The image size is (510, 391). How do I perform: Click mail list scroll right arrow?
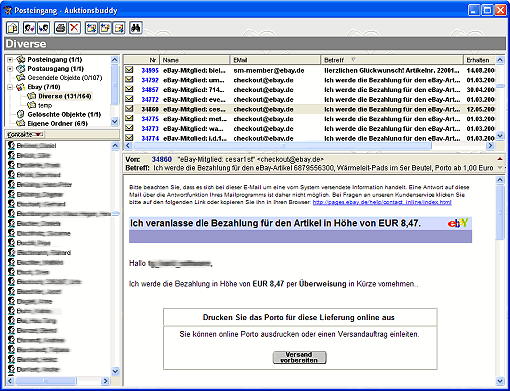[x=490, y=146]
